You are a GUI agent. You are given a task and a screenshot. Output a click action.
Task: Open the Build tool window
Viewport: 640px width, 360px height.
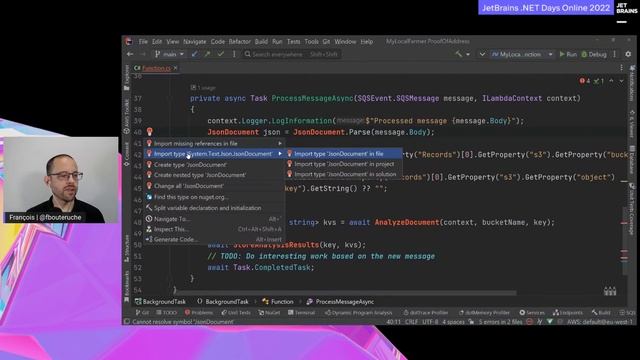click(x=601, y=313)
